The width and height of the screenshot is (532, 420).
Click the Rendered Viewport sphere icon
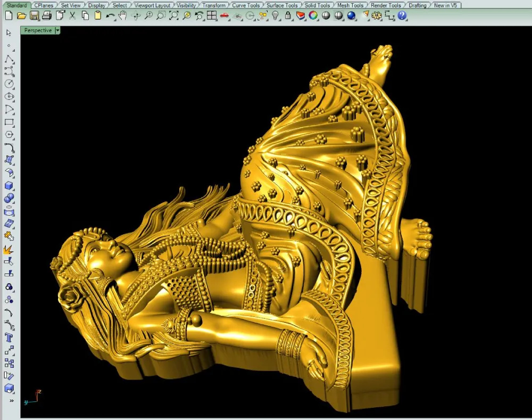(338, 15)
